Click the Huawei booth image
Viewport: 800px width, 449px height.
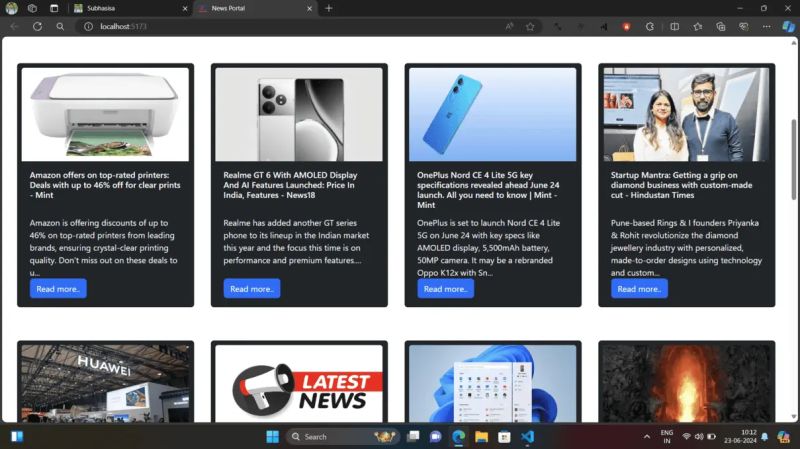tap(105, 383)
